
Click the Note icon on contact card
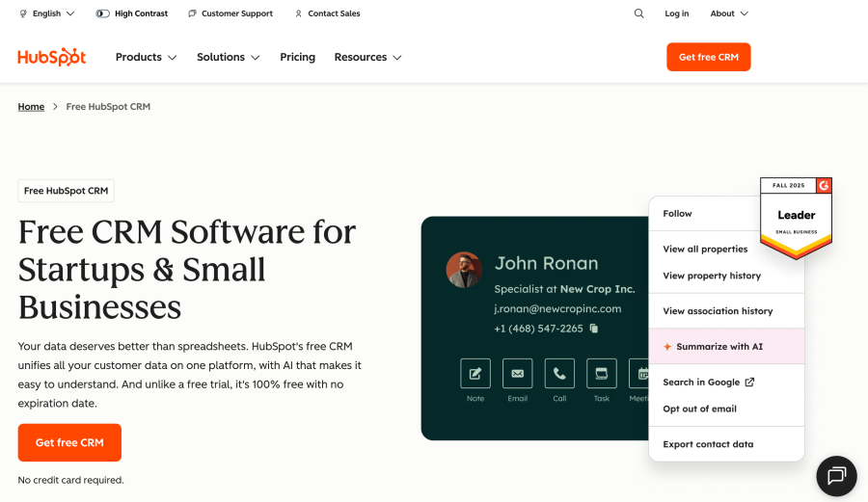click(475, 374)
